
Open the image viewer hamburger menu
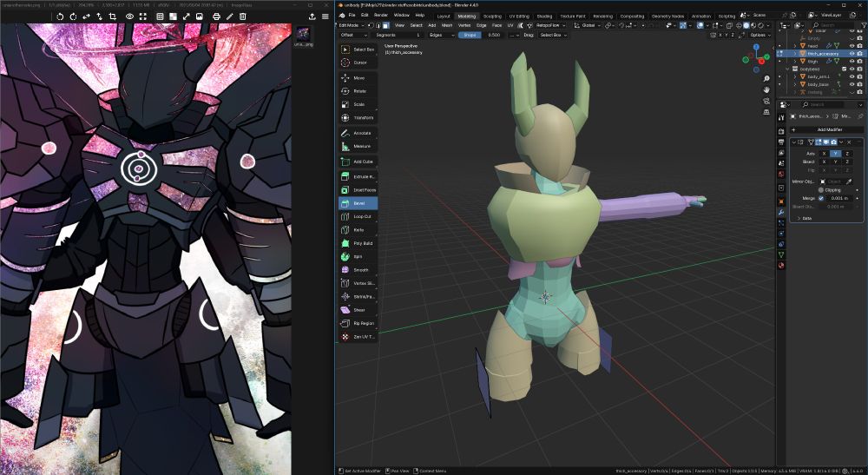pyautogui.click(x=325, y=16)
